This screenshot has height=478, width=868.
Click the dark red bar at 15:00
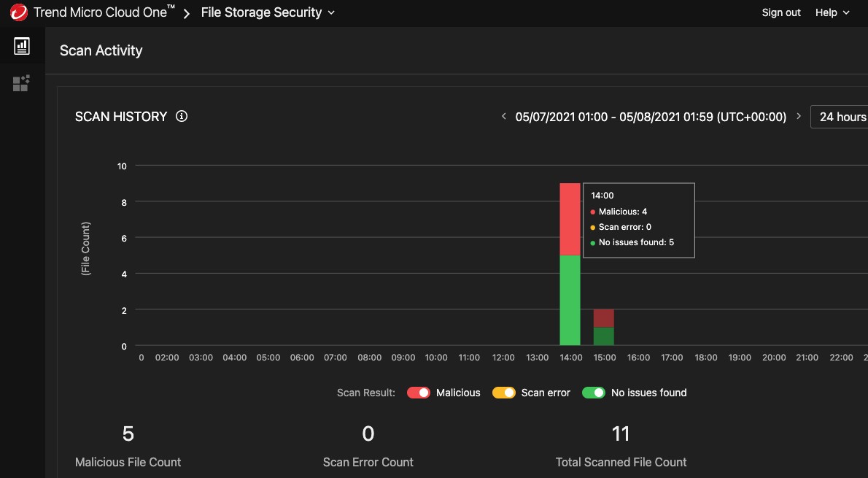(x=603, y=318)
